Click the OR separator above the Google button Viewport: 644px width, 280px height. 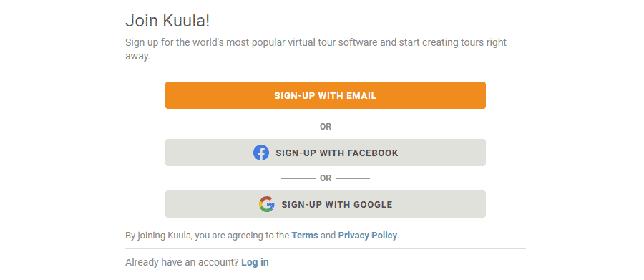326,178
